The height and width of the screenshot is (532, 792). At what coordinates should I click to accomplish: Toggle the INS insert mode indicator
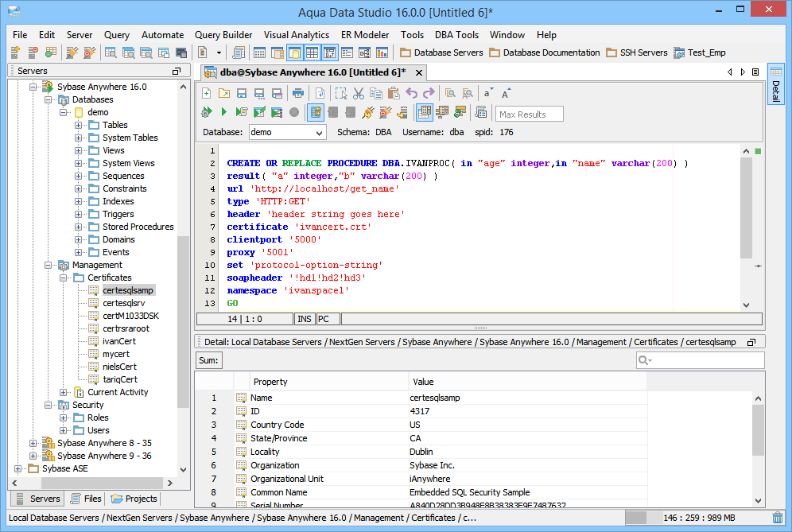(x=305, y=319)
